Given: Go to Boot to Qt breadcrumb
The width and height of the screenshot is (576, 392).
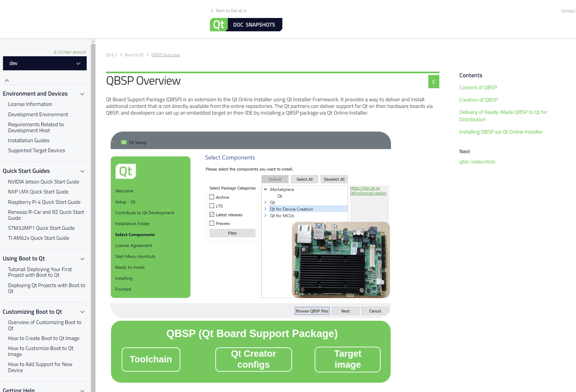Looking at the screenshot, I should click(134, 55).
